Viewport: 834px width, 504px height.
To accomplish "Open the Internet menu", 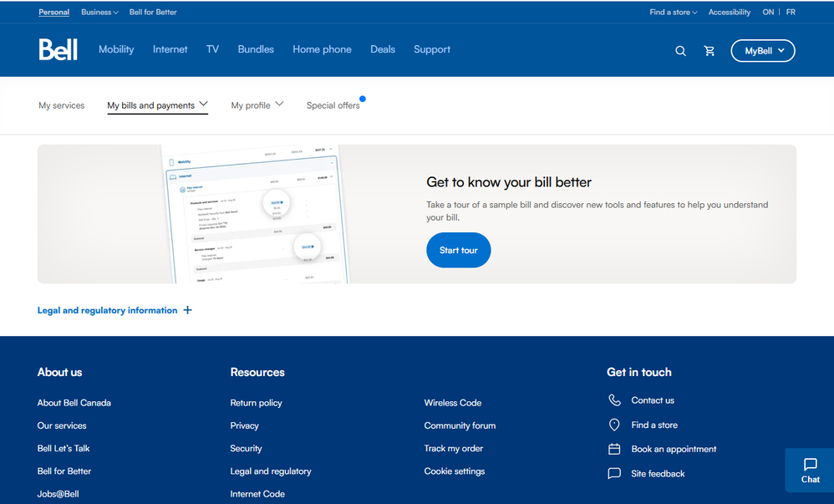I will click(x=170, y=49).
